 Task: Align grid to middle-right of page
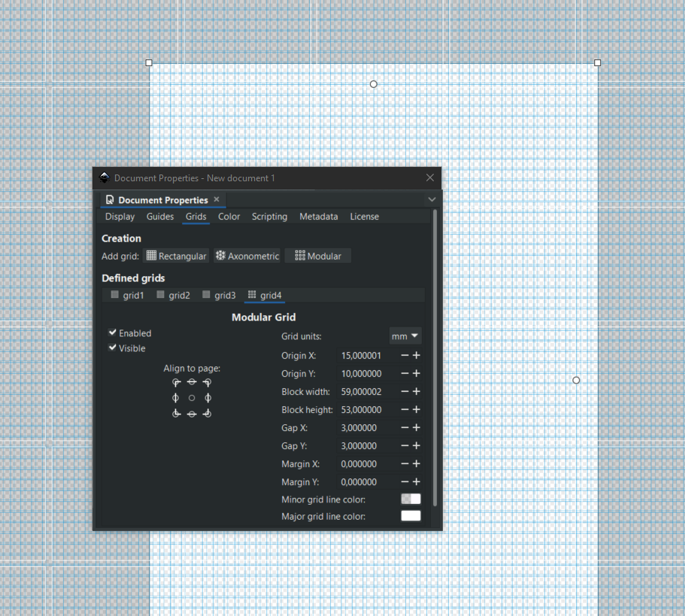click(208, 398)
